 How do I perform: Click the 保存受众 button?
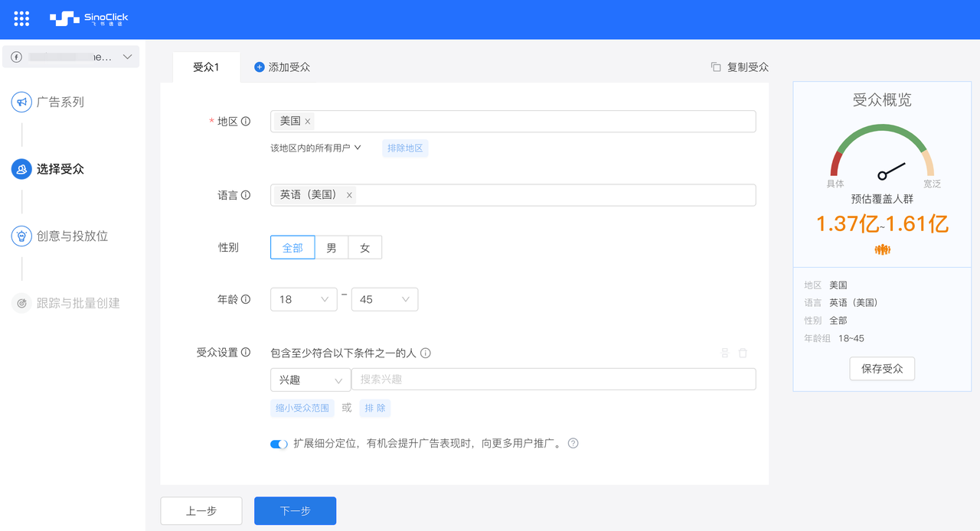point(882,369)
